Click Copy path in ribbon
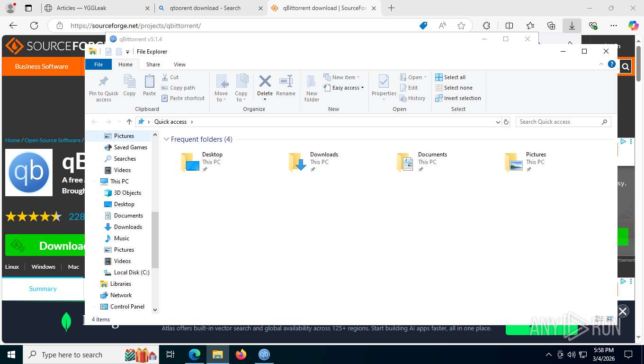 (x=178, y=88)
